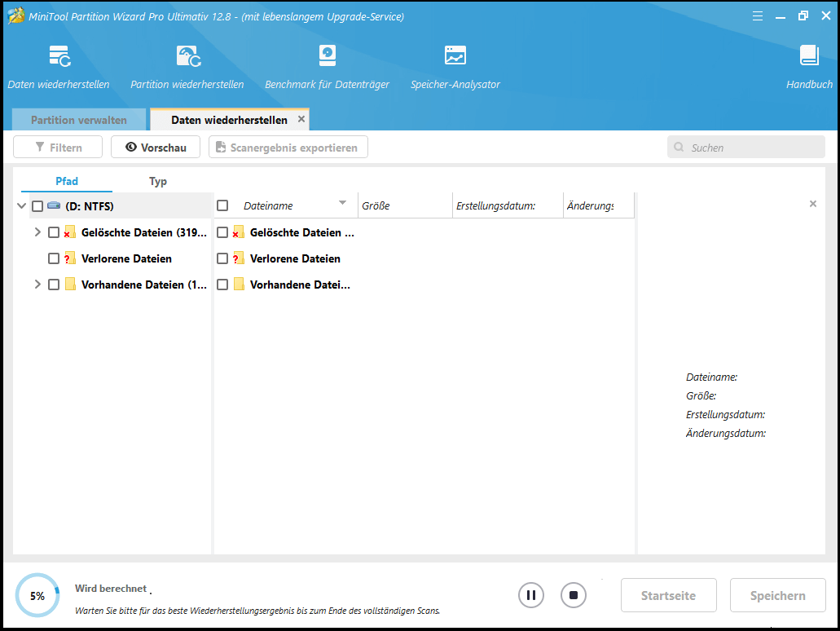Sort by Änderungsdatum column header

click(x=599, y=205)
